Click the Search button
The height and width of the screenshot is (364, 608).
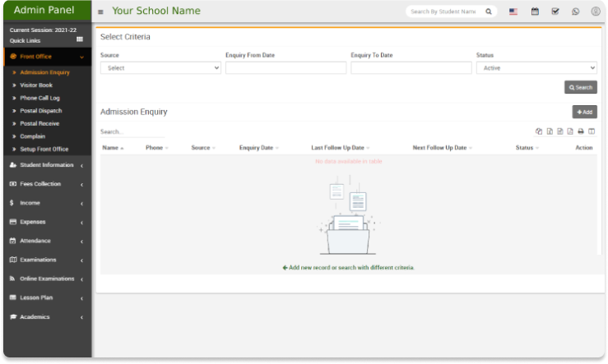580,87
